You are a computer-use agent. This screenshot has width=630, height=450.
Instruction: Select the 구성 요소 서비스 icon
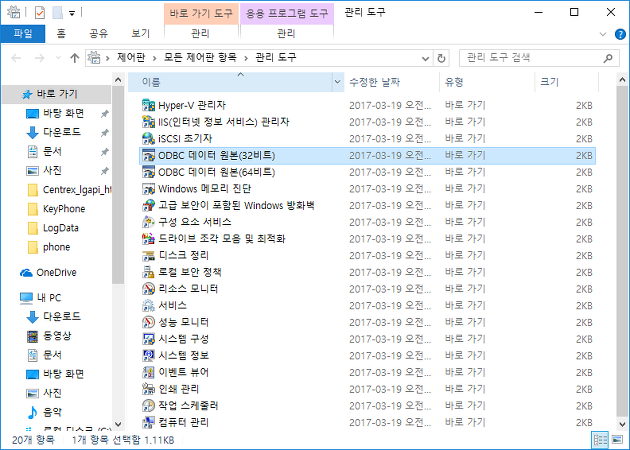coord(148,222)
